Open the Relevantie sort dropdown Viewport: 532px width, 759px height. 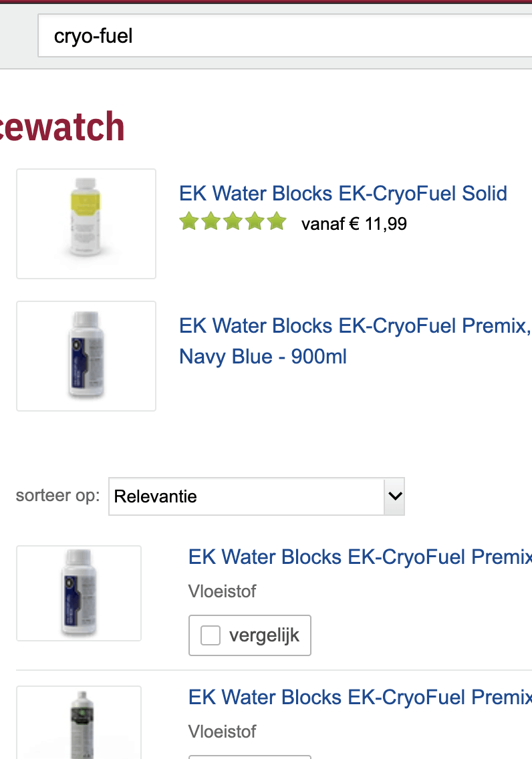(x=247, y=496)
